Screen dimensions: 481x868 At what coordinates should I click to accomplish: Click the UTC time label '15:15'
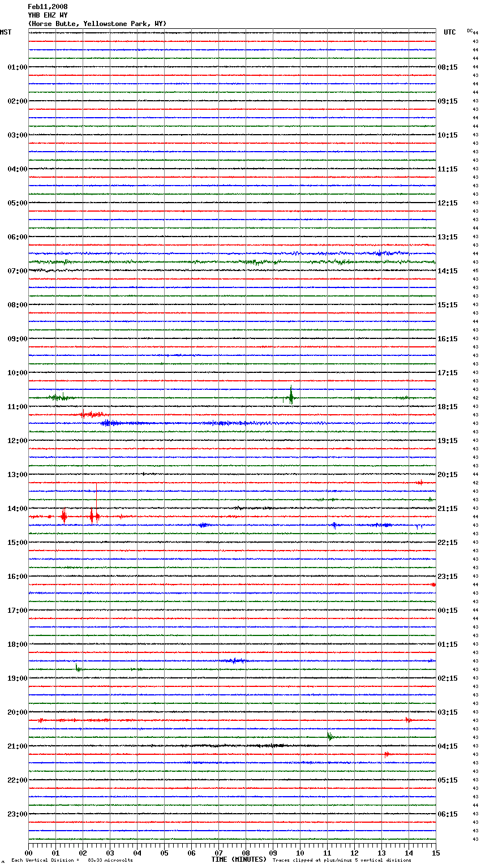[448, 305]
